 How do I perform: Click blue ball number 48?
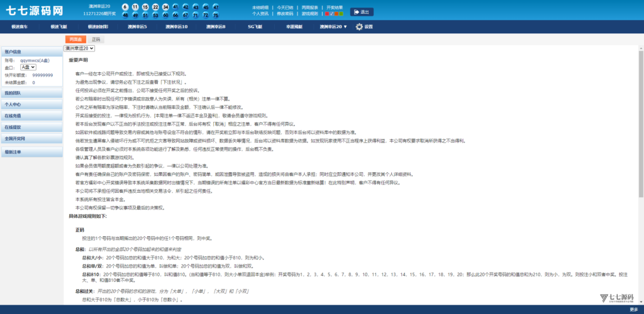[x=125, y=15]
